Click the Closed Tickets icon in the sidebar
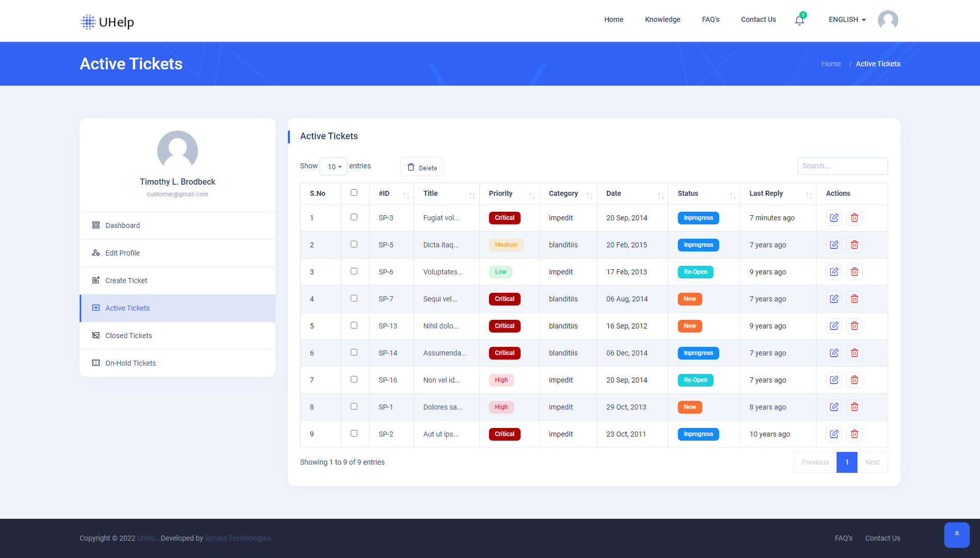980x558 pixels. pyautogui.click(x=95, y=335)
